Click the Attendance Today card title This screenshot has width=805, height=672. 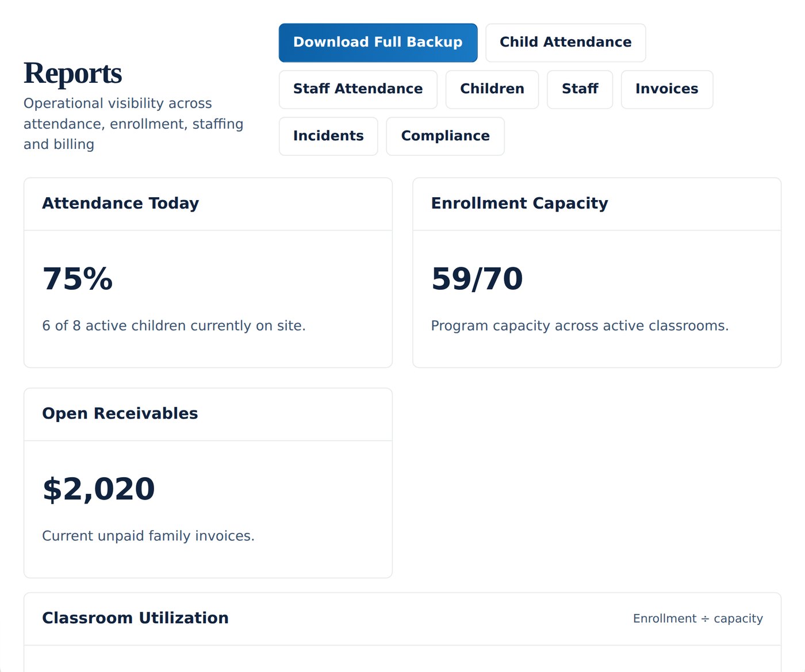(121, 203)
